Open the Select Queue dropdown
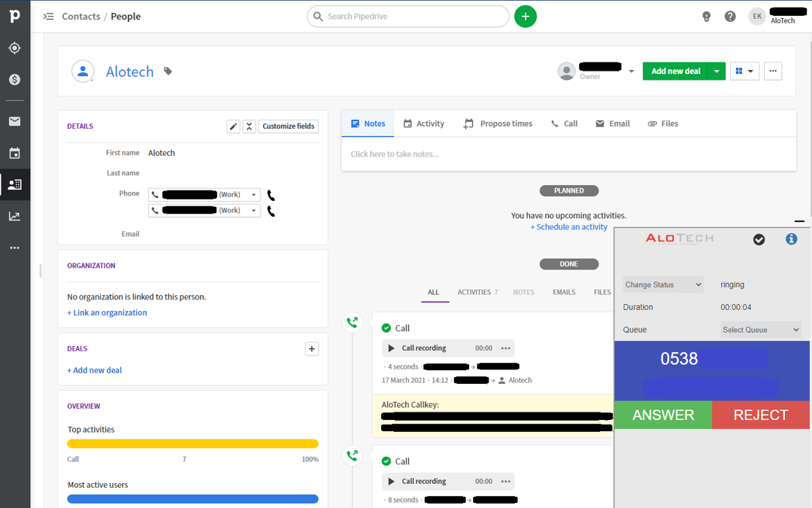Image resolution: width=812 pixels, height=508 pixels. coord(760,330)
